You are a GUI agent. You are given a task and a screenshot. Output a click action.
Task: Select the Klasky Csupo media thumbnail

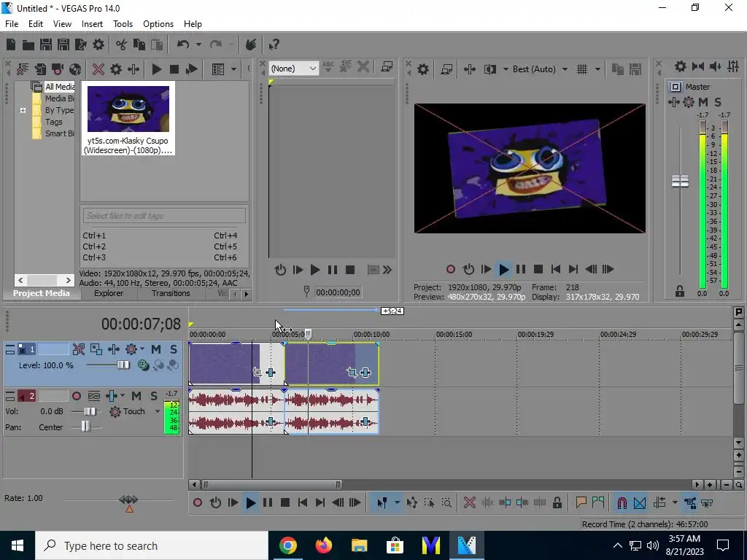[128, 117]
